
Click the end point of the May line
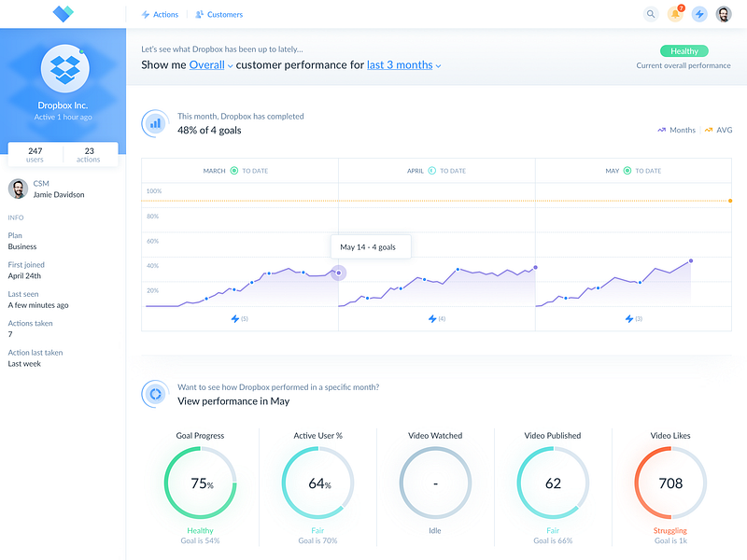pos(691,261)
